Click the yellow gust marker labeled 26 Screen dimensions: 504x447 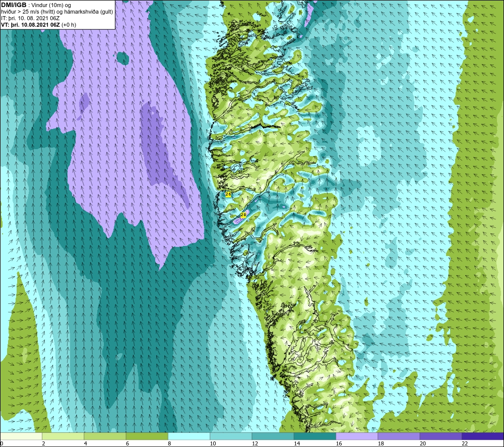coord(228,194)
